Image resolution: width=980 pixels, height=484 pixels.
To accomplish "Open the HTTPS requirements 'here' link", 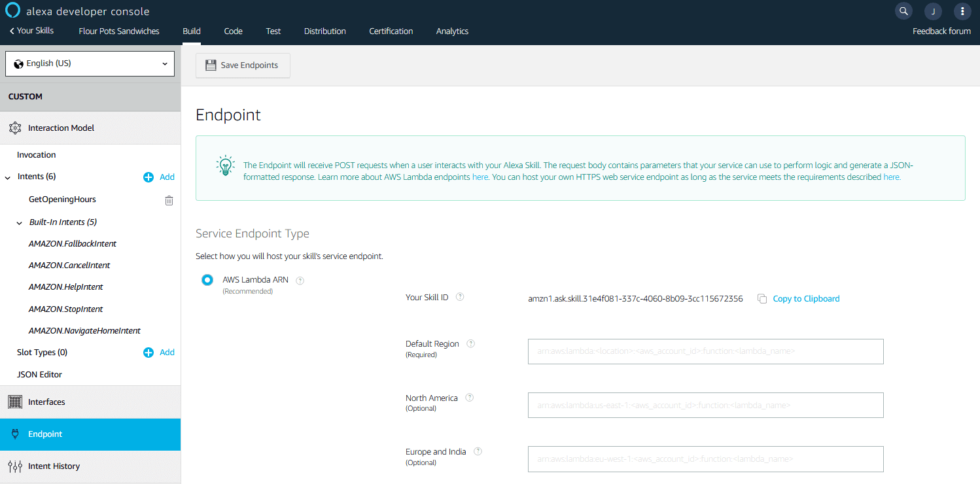I will tap(892, 177).
